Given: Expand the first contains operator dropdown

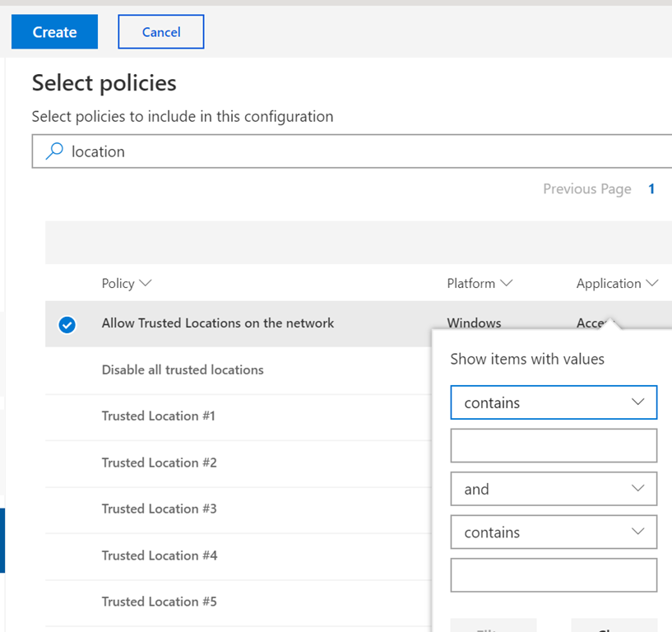Looking at the screenshot, I should [x=554, y=402].
